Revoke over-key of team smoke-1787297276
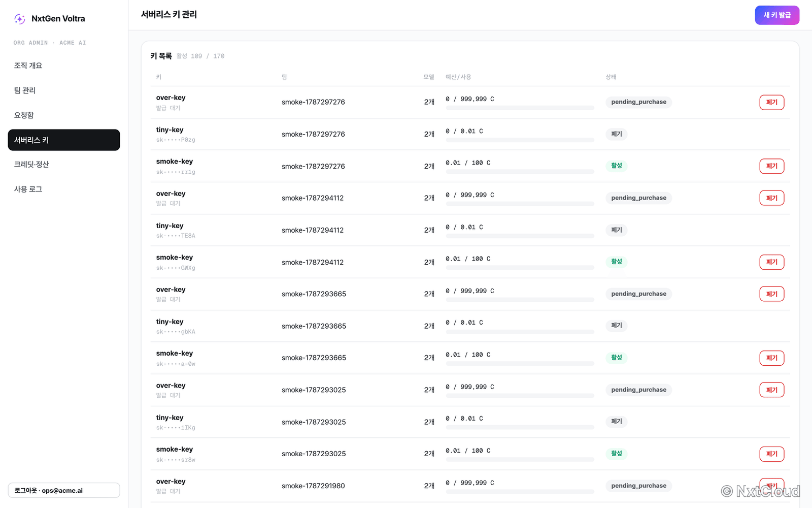Viewport: 812px width, 508px height. point(771,102)
